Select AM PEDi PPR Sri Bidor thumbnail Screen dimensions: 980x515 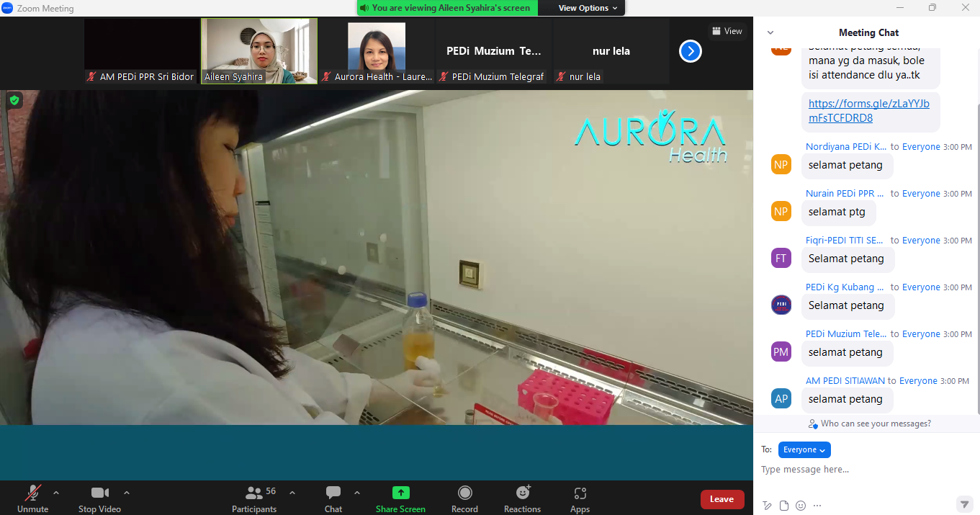(x=141, y=51)
